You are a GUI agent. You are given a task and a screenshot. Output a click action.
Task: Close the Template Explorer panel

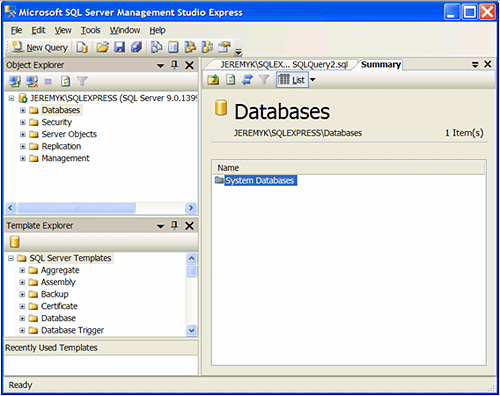pos(190,226)
